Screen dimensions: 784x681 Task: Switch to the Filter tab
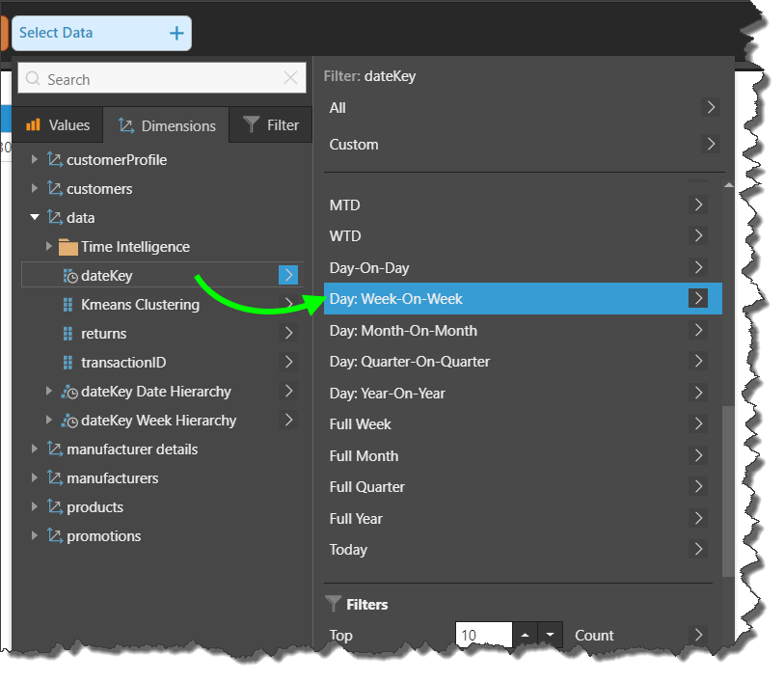tap(271, 125)
